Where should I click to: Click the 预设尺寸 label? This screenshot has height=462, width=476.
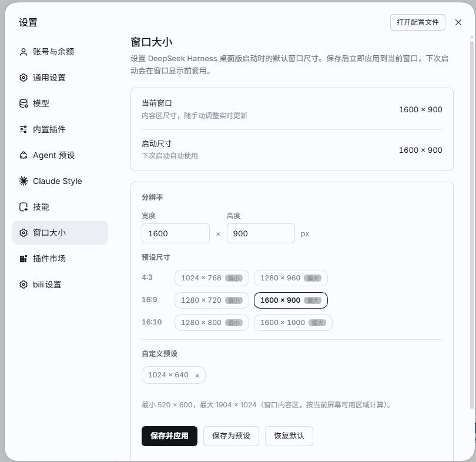click(156, 257)
